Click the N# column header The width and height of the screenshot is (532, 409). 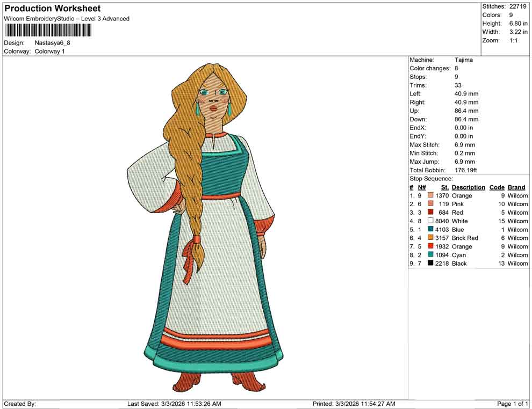coord(422,187)
